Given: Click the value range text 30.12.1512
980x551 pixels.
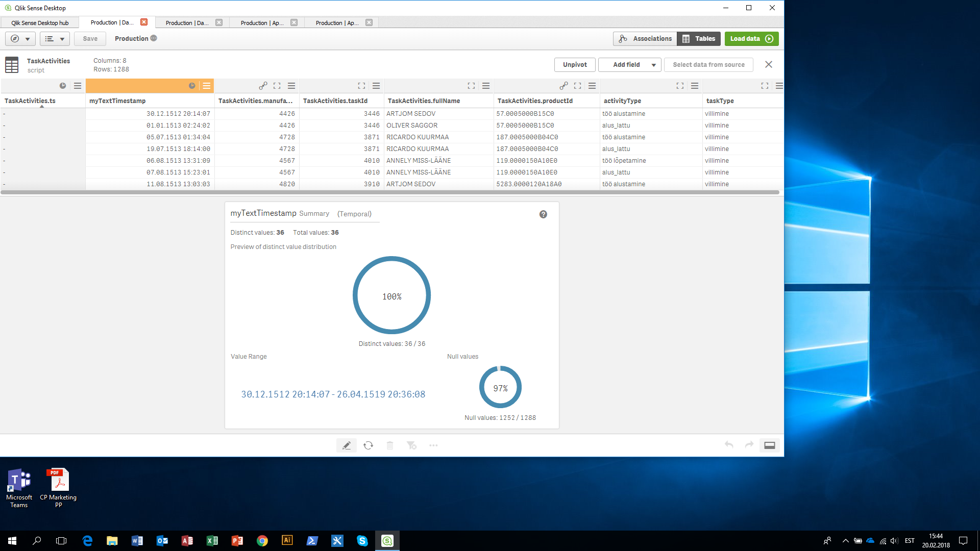Looking at the screenshot, I should [x=333, y=394].
